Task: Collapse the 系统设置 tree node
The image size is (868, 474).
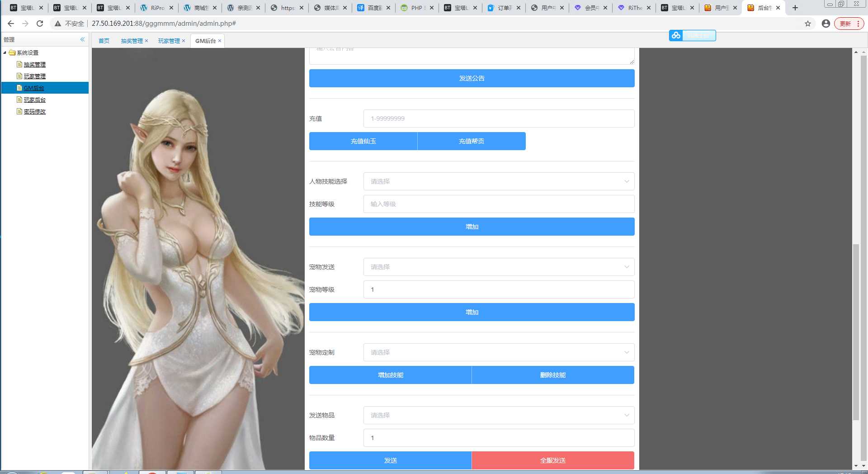Action: 5,53
